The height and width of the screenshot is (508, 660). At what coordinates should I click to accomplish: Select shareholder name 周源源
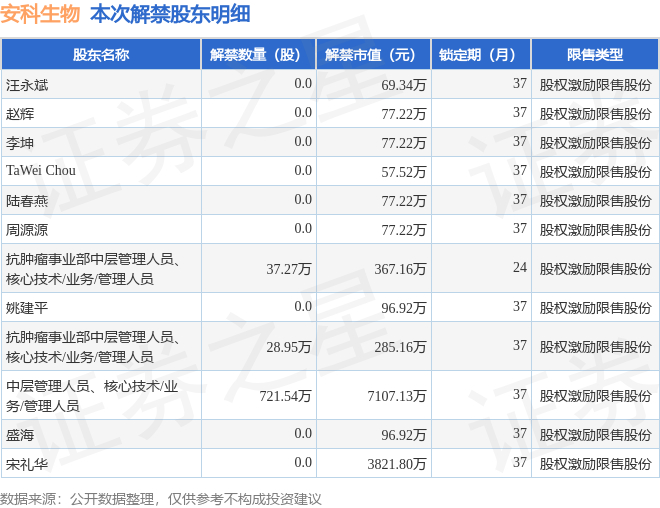tap(27, 230)
